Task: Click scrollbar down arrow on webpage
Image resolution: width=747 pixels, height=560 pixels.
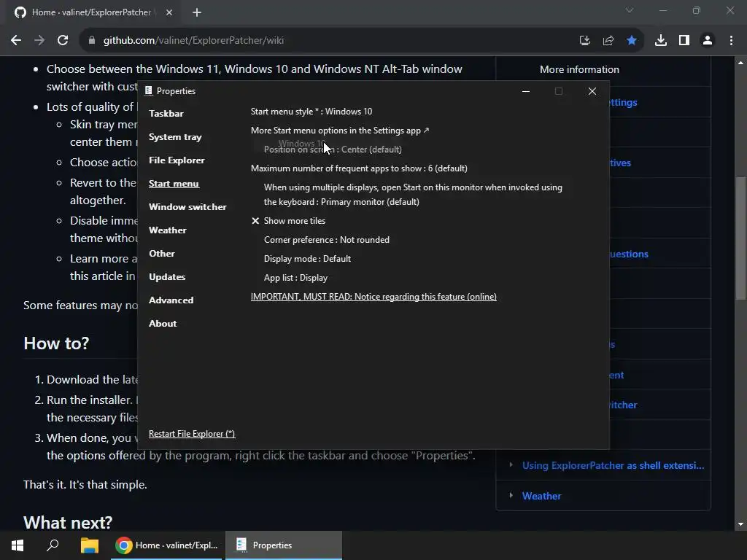Action: [x=740, y=524]
